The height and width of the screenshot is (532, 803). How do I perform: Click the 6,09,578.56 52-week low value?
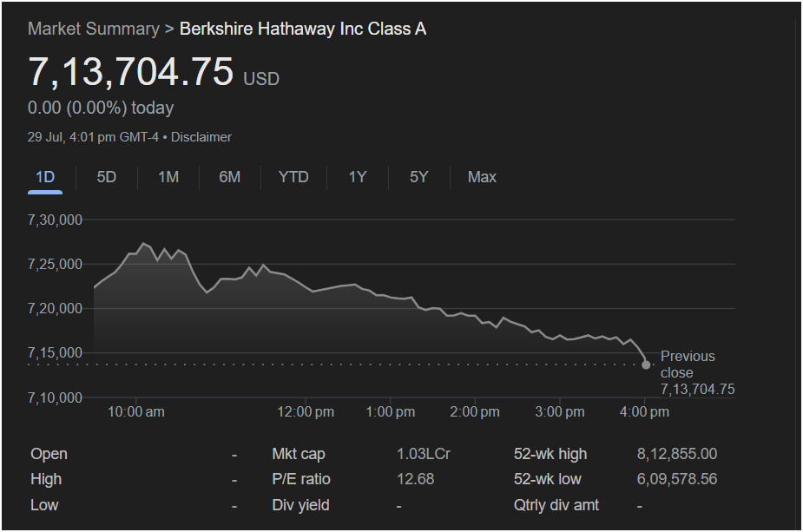click(x=677, y=479)
